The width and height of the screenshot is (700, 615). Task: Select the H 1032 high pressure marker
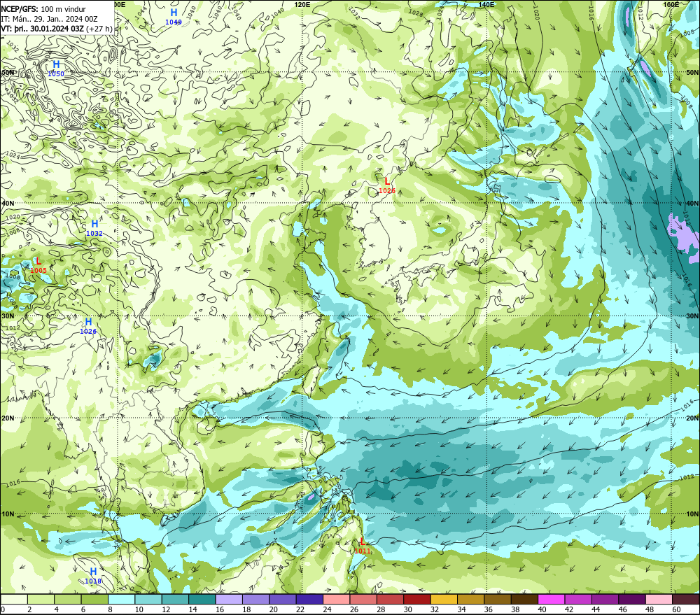[94, 228]
